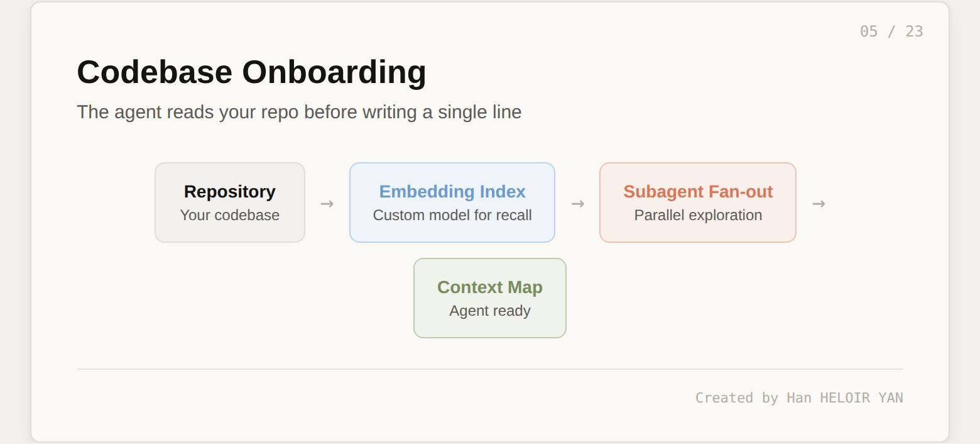Click the arrow between Embedding Index and Subagent Fan-out

tap(578, 204)
